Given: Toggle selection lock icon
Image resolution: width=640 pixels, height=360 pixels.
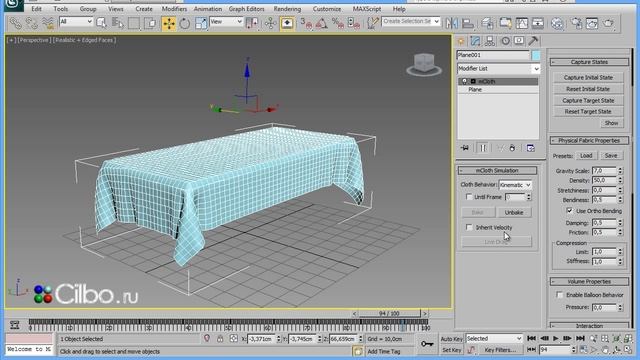Looking at the screenshot, I should 220,339.
